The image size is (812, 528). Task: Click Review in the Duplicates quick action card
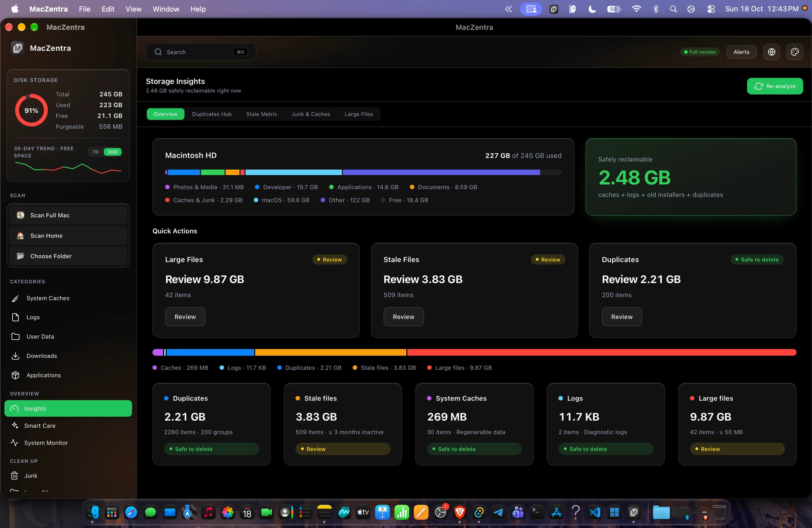[621, 317]
